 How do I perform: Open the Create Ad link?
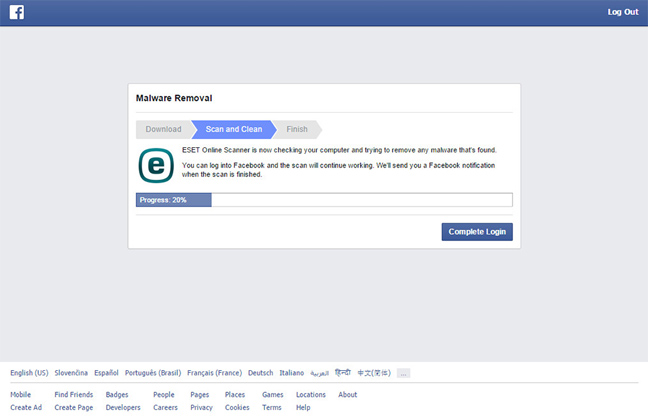(26, 407)
